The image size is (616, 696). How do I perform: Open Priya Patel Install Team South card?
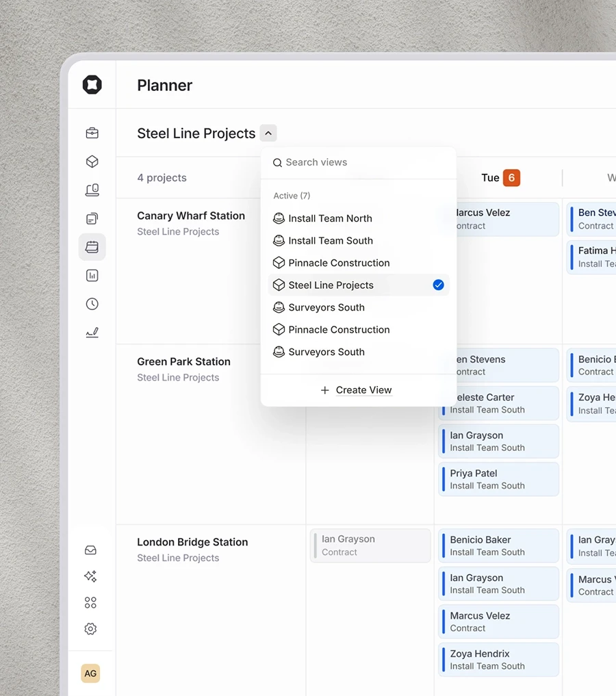[499, 479]
